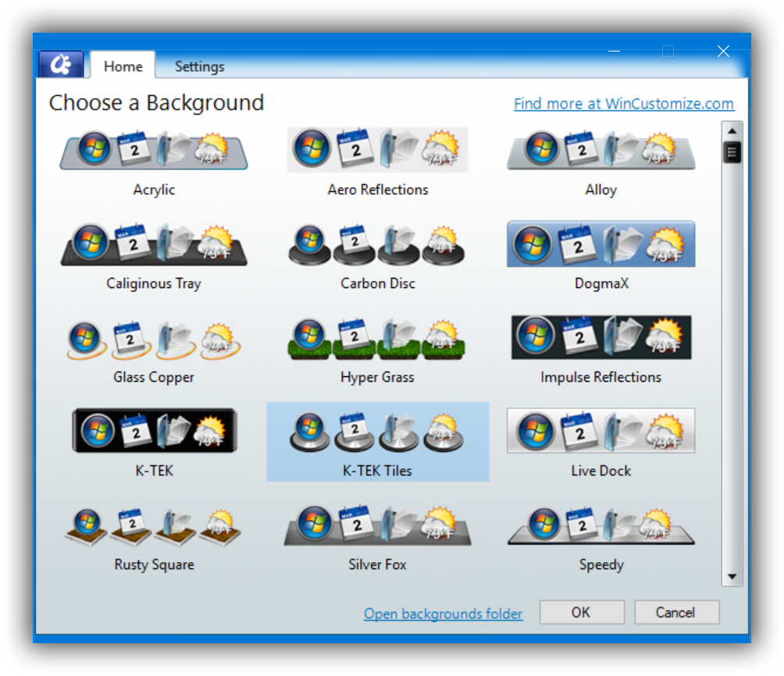Click the scrollbar down arrow
Screen dimensions: 784x676
coord(732,578)
